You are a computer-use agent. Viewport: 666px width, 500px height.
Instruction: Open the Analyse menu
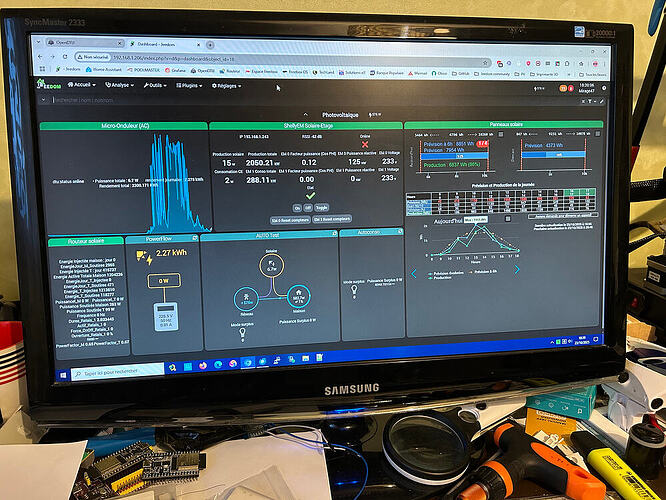point(119,85)
